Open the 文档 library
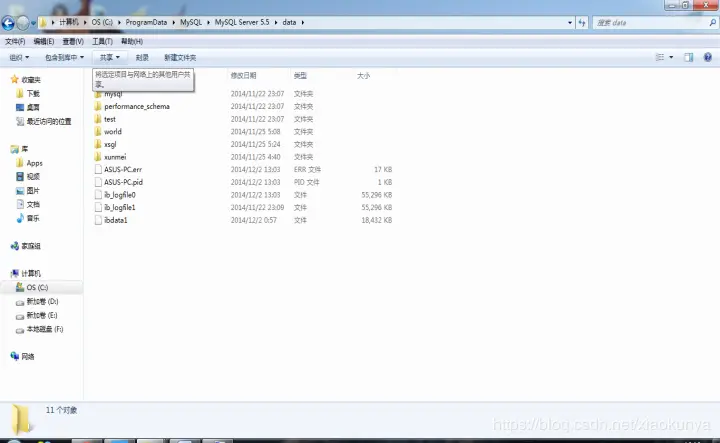Image resolution: width=720 pixels, height=443 pixels. tap(33, 204)
